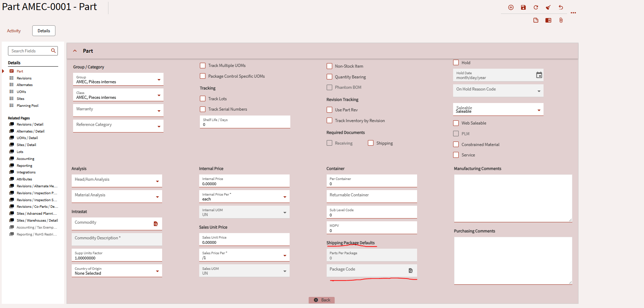Check the Non-Stock Item box
This screenshot has width=644, height=308.
pyautogui.click(x=329, y=66)
